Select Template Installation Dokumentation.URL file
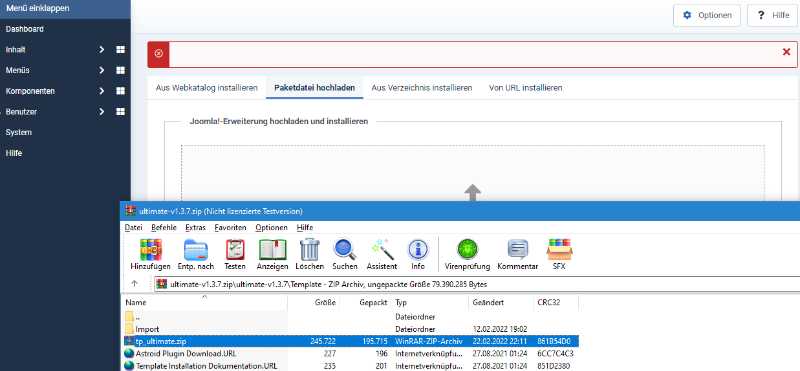The height and width of the screenshot is (371, 800). (349, 365)
